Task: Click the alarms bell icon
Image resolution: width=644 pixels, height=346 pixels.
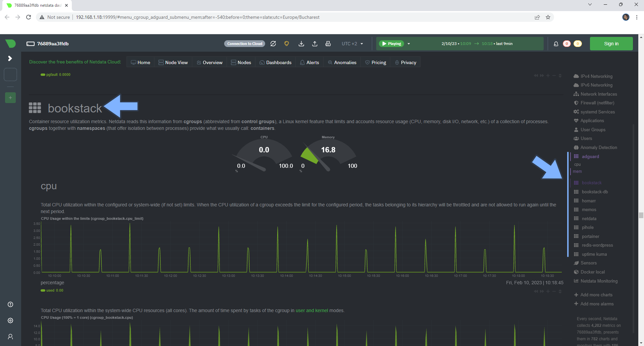Action: (x=556, y=44)
